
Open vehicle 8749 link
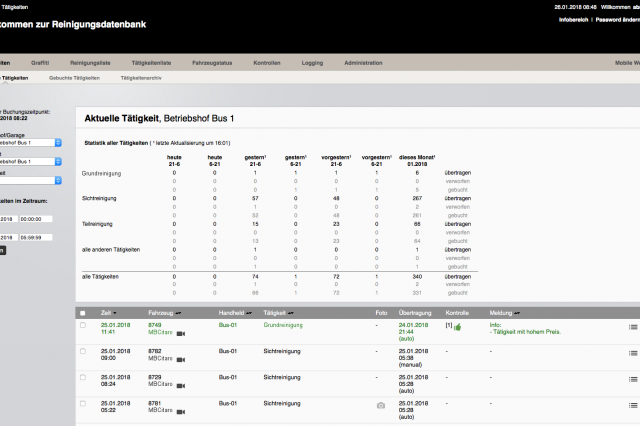pyautogui.click(x=155, y=325)
